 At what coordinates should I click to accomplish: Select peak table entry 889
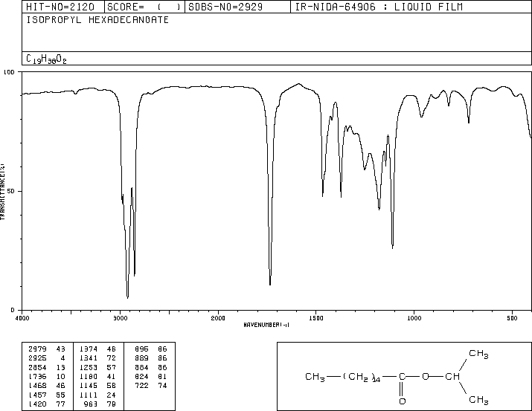coord(141,358)
